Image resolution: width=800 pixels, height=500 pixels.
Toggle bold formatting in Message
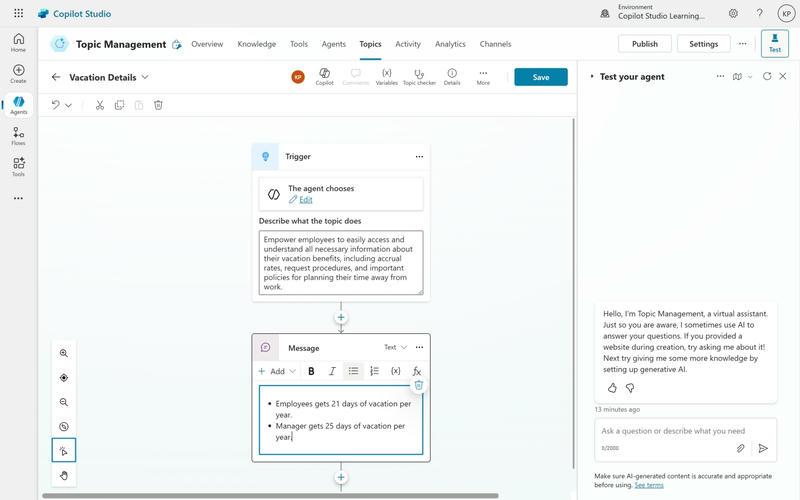pos(311,371)
